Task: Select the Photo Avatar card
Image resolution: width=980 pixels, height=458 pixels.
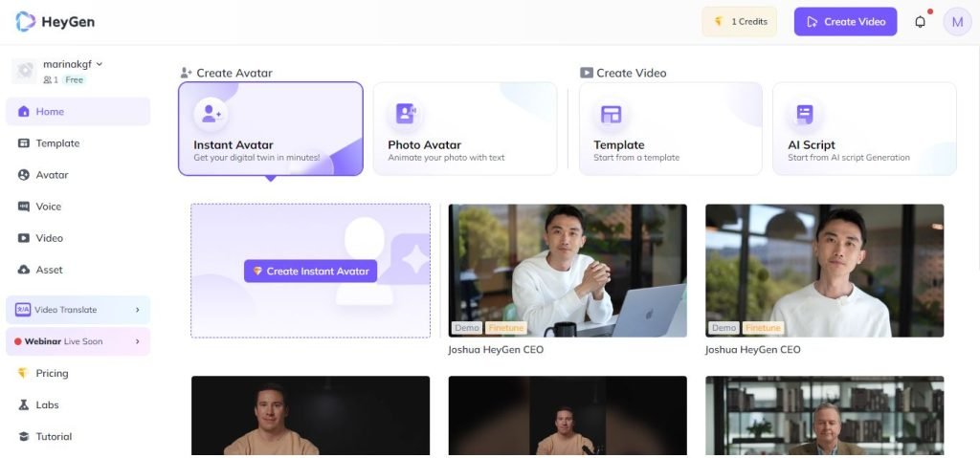Action: tap(465, 129)
